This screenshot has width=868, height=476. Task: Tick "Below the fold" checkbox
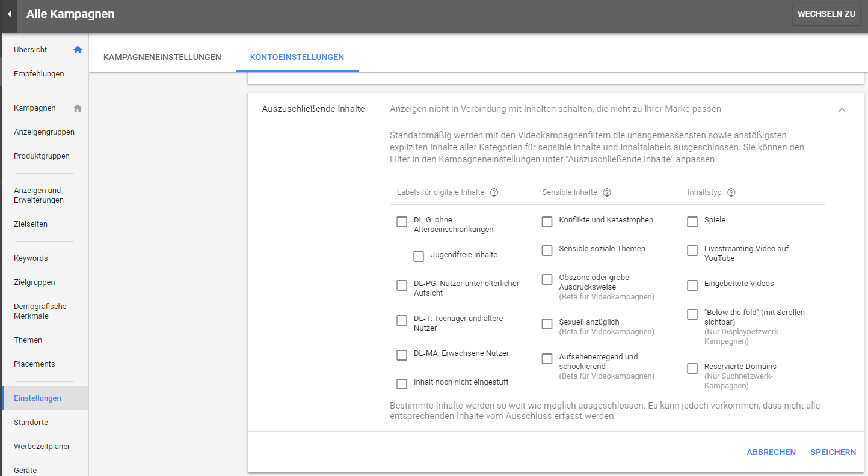(692, 314)
